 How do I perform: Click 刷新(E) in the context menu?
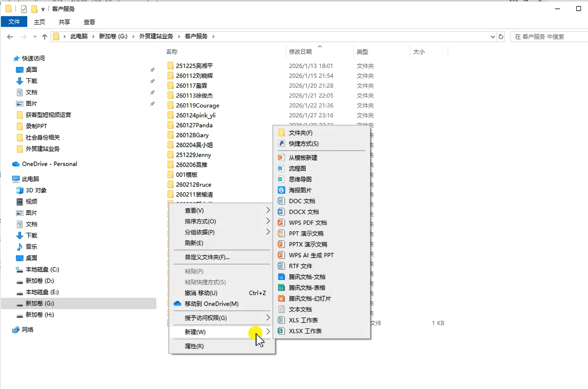click(x=221, y=243)
